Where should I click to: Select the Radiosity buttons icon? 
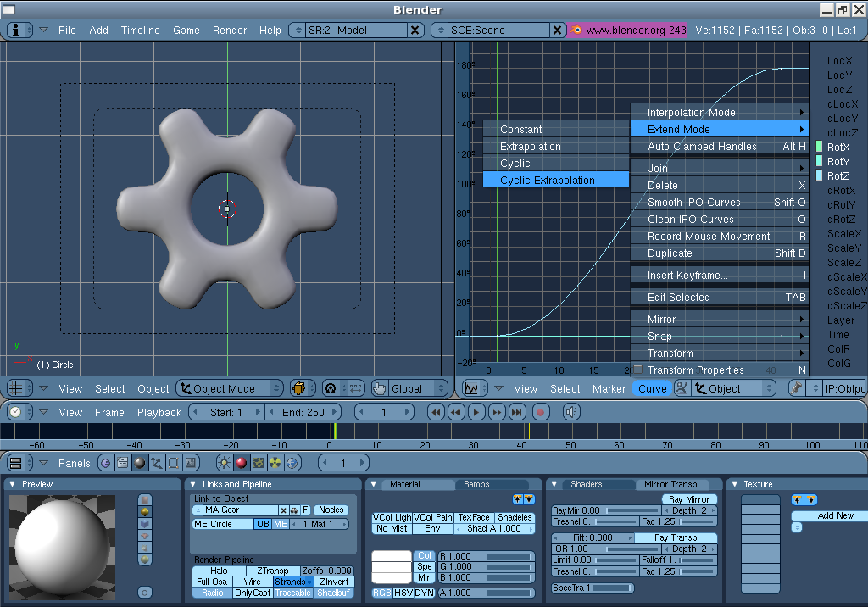click(x=275, y=462)
